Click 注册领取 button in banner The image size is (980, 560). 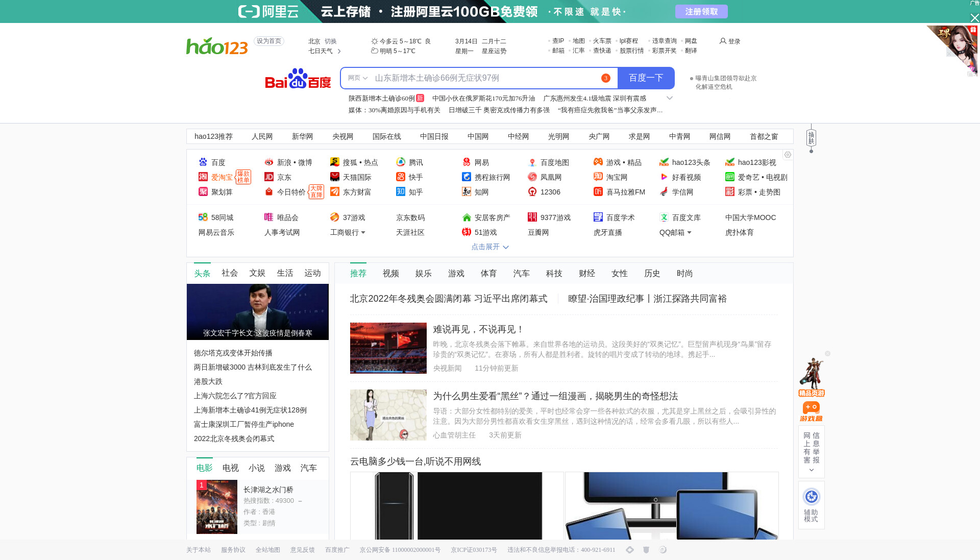[701, 12]
